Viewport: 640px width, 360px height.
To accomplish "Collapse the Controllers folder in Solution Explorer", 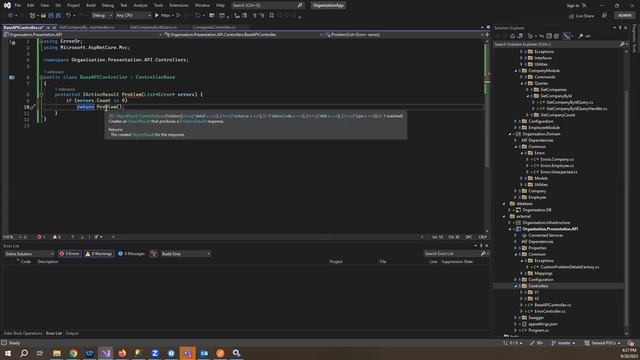I will coord(516,286).
